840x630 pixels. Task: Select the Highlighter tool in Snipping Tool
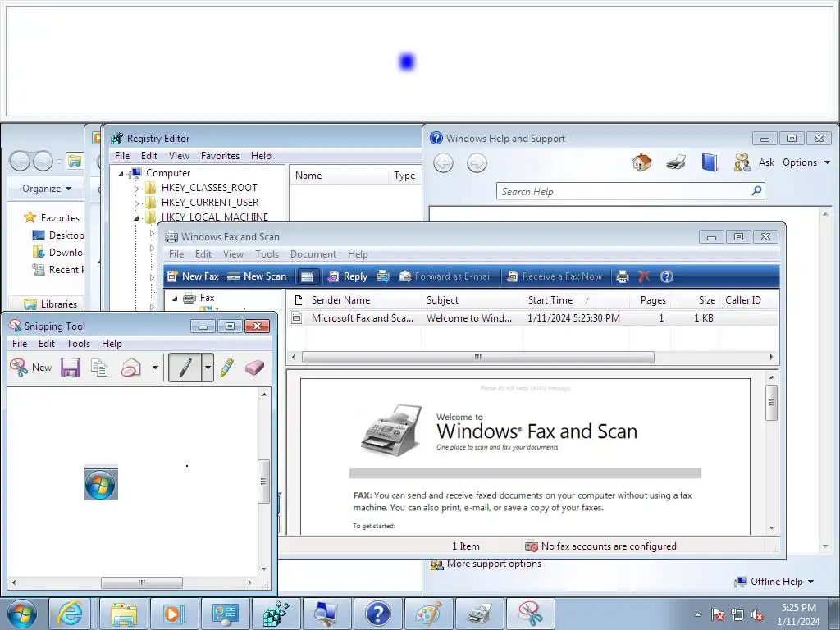[227, 367]
